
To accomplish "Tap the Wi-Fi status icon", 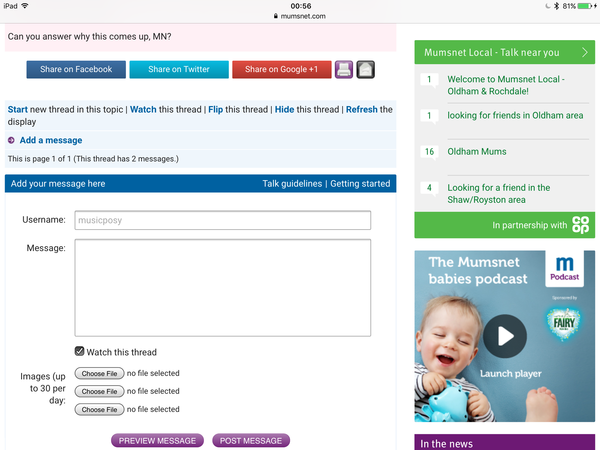I will point(25,6).
